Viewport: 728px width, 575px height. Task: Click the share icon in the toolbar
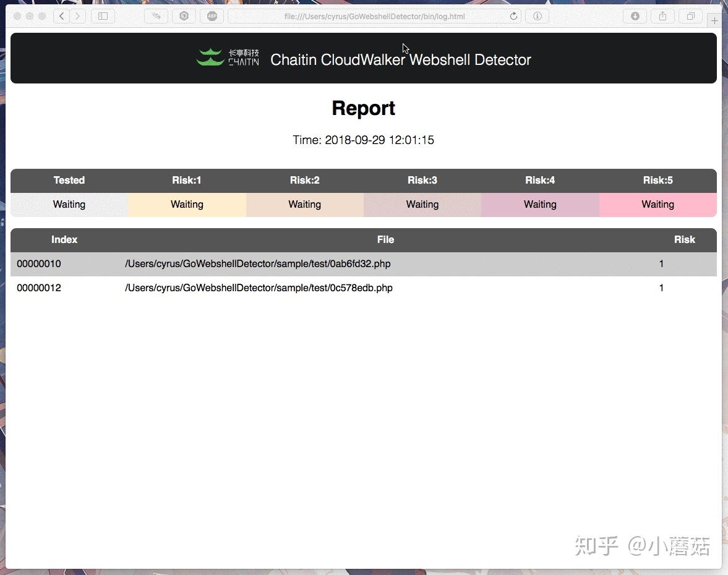[662, 16]
